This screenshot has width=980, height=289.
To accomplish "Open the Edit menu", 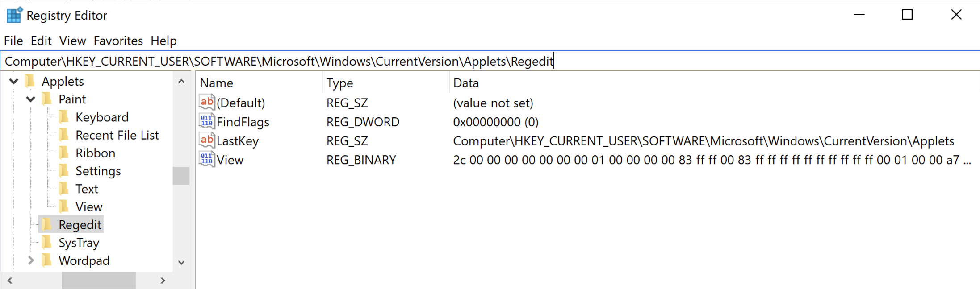I will pos(41,41).
